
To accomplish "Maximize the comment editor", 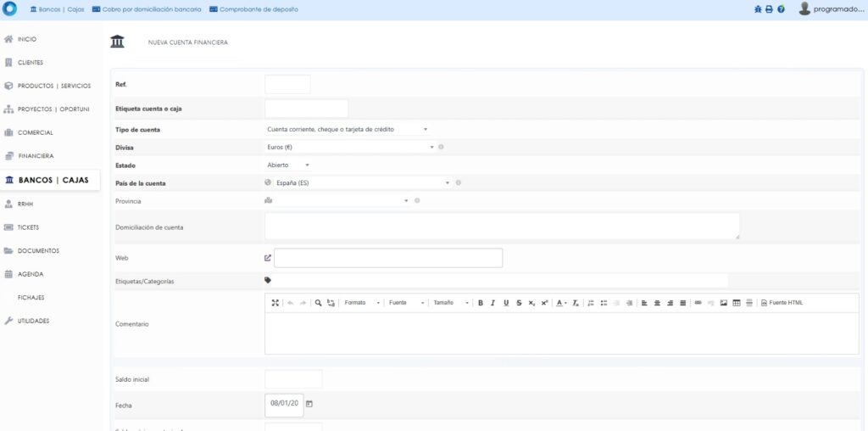I will point(275,303).
